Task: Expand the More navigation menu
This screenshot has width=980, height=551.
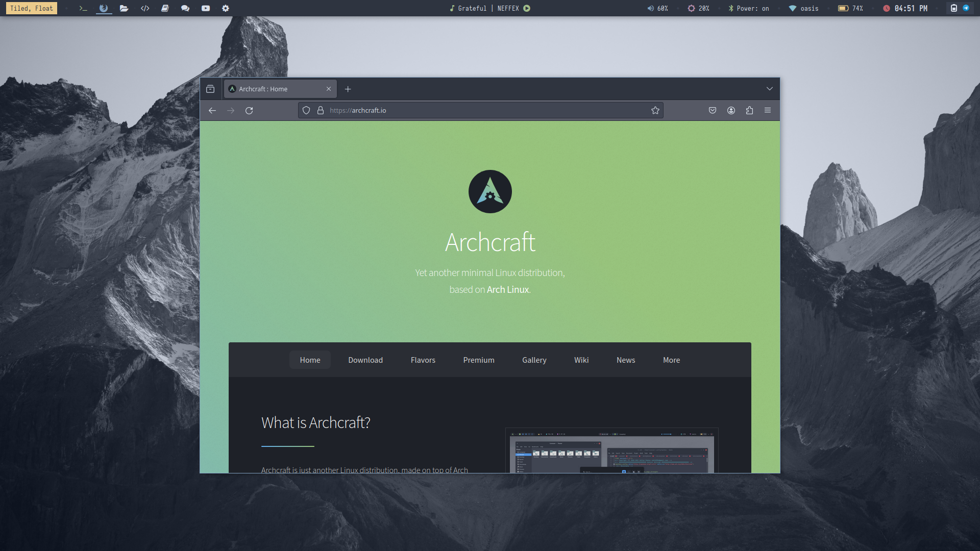Action: (x=671, y=360)
